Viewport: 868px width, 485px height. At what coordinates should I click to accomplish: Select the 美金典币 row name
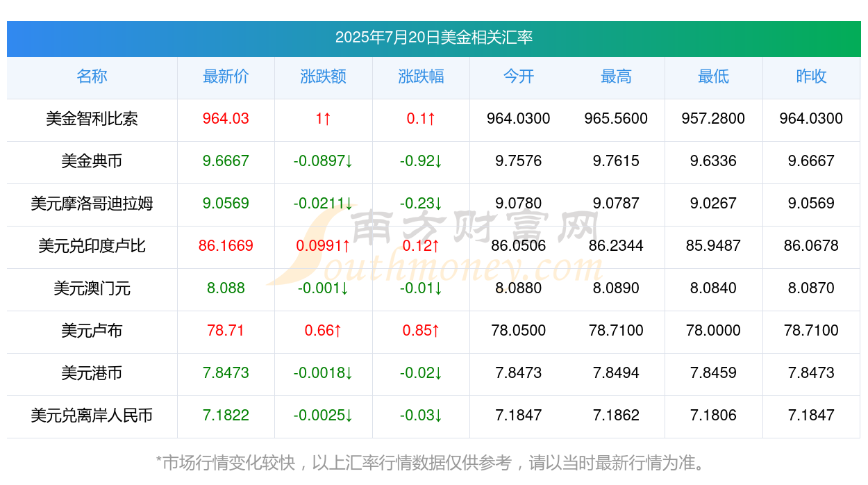pyautogui.click(x=92, y=161)
